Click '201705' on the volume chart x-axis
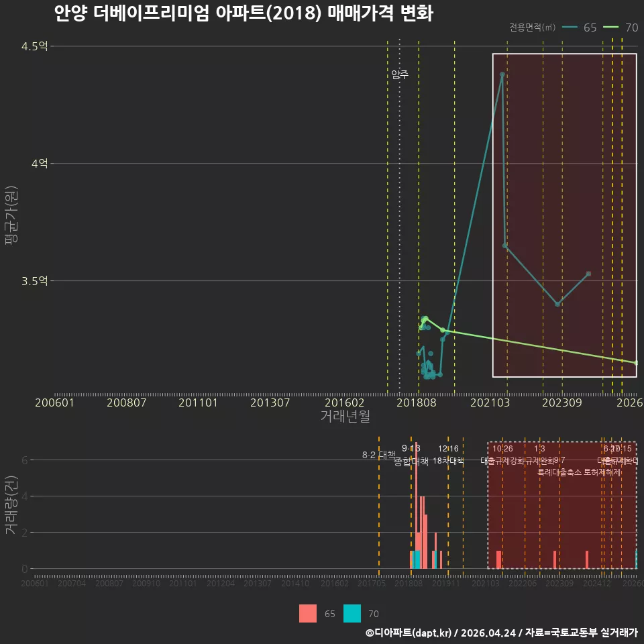 tap(372, 583)
